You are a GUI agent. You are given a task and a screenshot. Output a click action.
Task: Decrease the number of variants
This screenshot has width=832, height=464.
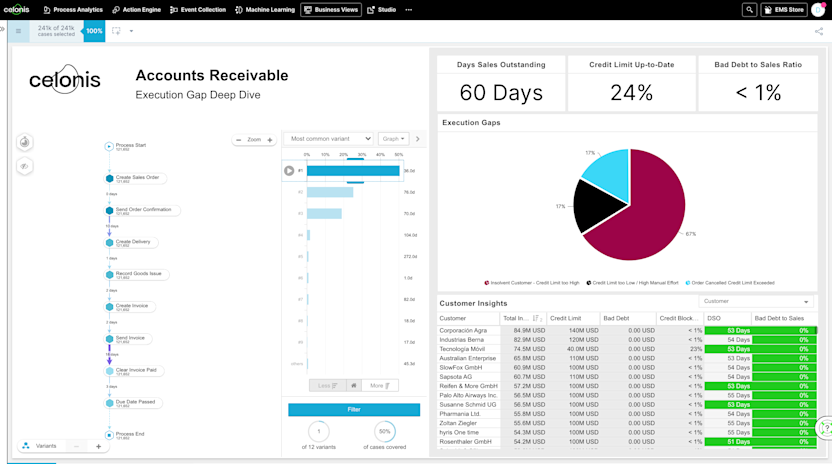[x=76, y=446]
